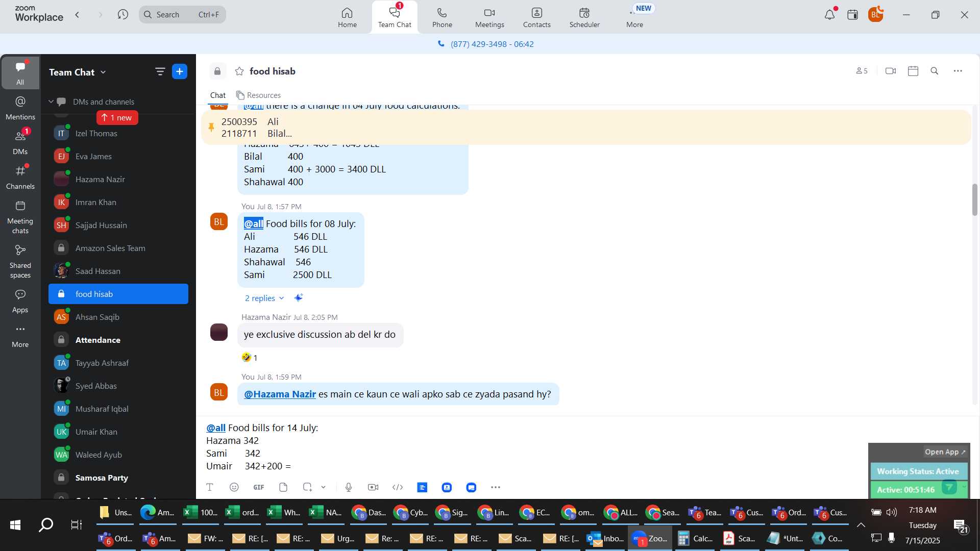Image resolution: width=980 pixels, height=551 pixels.
Task: Open Mentions in the sidebar
Action: [x=20, y=108]
